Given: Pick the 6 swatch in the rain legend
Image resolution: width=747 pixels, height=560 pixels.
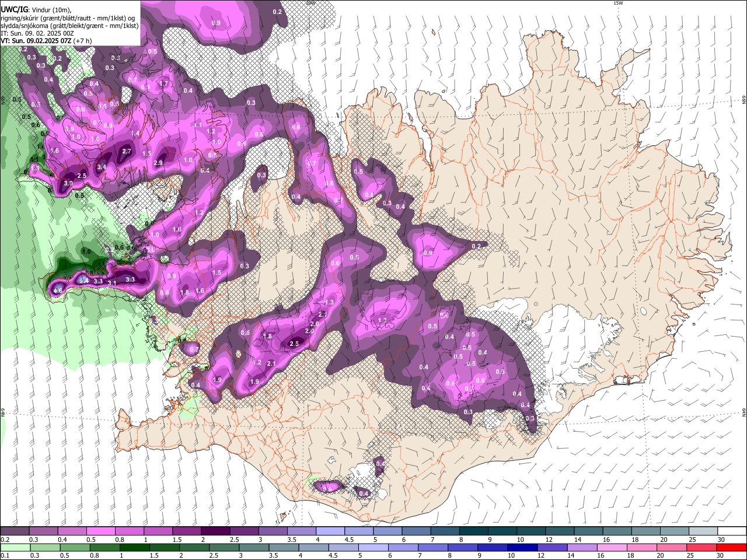Looking at the screenshot, I should pos(403,547).
